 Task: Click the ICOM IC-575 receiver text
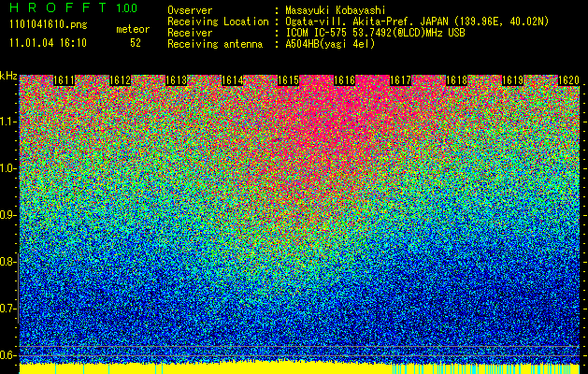376,33
